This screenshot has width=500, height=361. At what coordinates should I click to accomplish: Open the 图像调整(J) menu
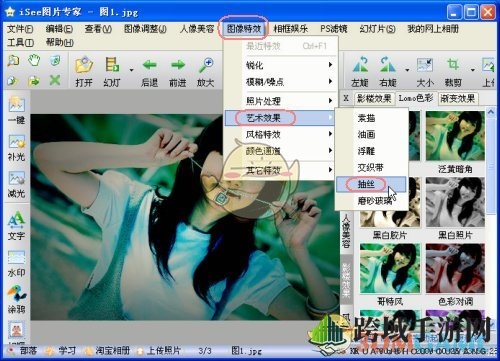tap(145, 29)
